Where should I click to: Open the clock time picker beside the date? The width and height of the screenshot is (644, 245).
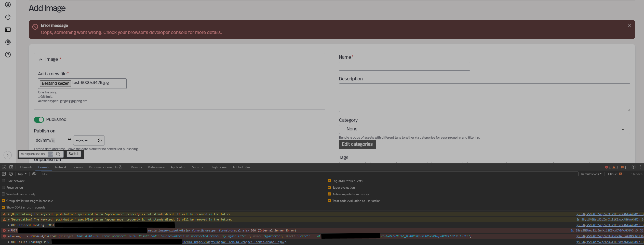pos(100,140)
